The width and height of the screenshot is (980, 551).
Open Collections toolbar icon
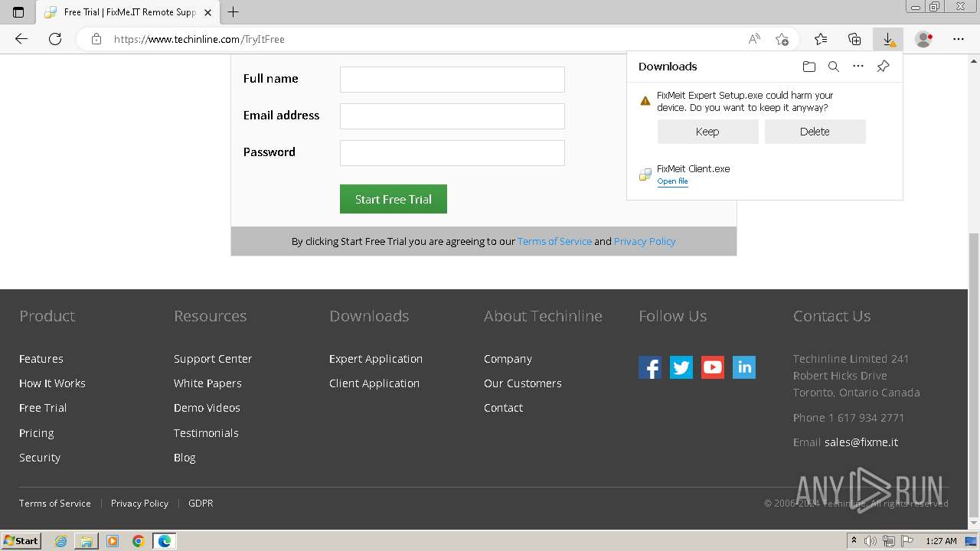(x=854, y=39)
